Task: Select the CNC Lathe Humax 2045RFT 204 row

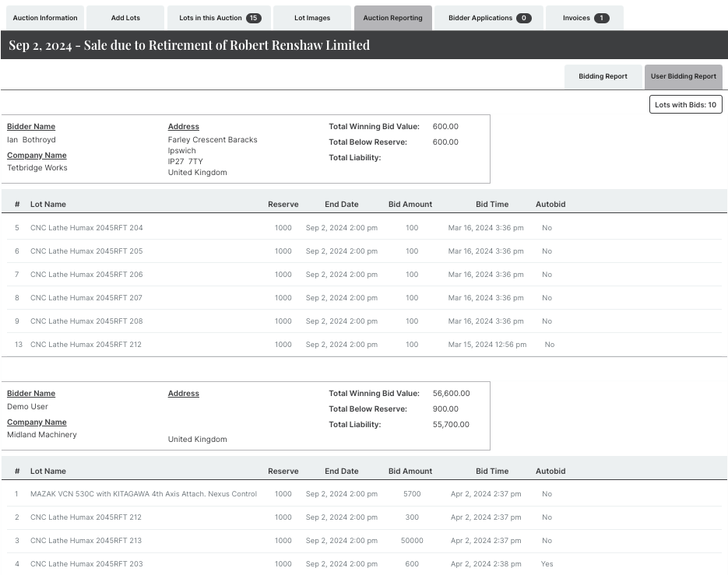Action: [x=86, y=228]
